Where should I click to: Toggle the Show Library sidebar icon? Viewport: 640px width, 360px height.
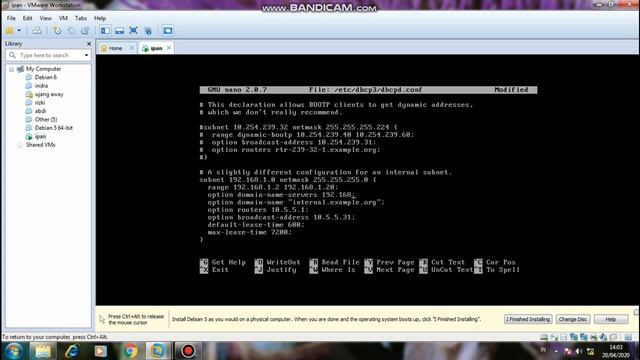[105, 31]
